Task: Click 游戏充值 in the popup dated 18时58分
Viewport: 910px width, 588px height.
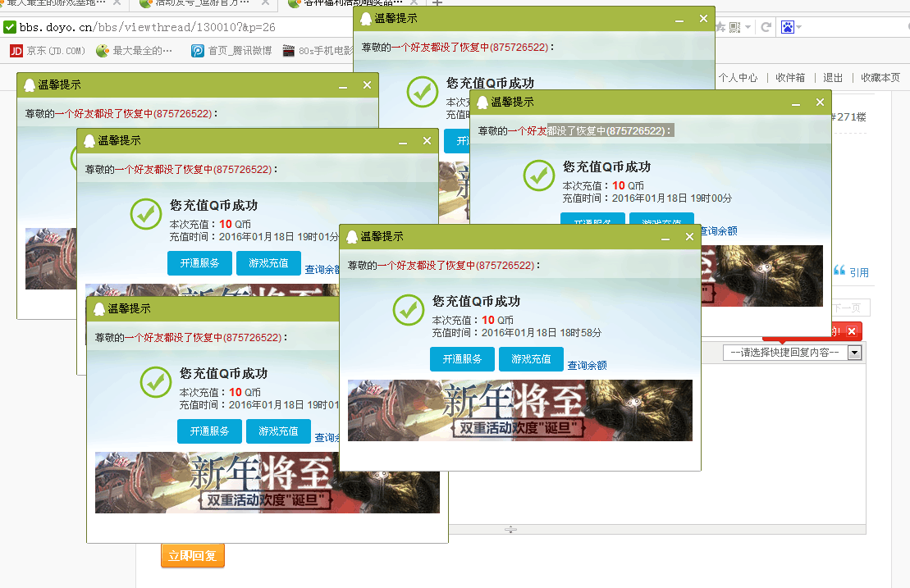Action: coord(531,359)
